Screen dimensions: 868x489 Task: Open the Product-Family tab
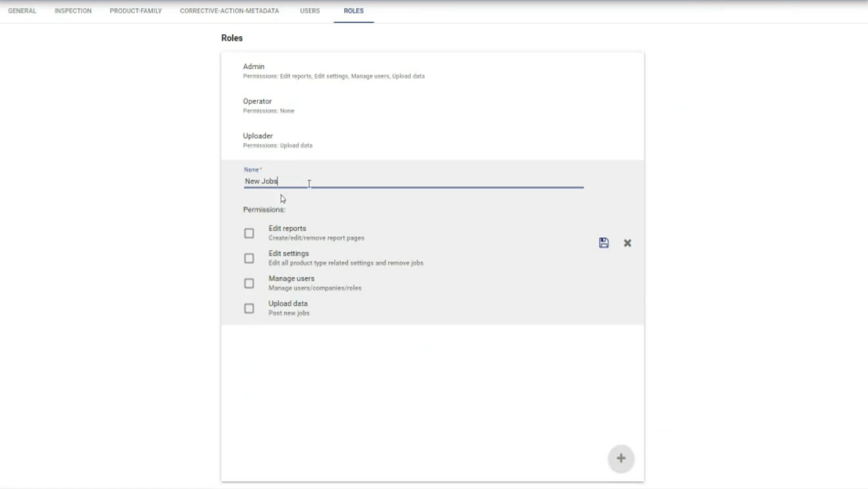136,11
